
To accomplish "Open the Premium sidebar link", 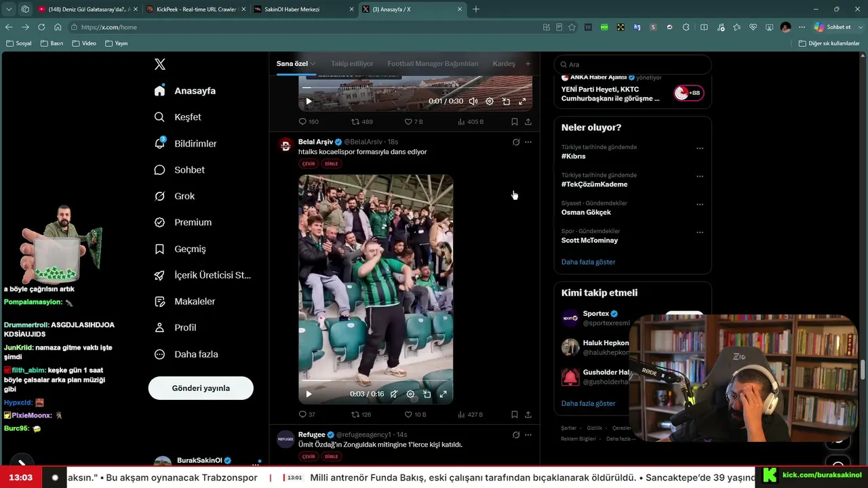I will tap(183, 222).
